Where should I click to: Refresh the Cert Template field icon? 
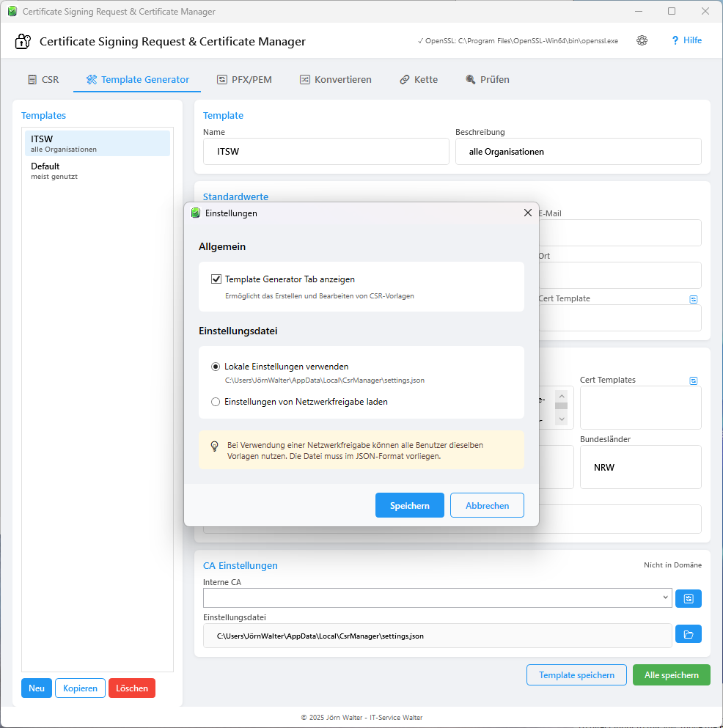692,298
